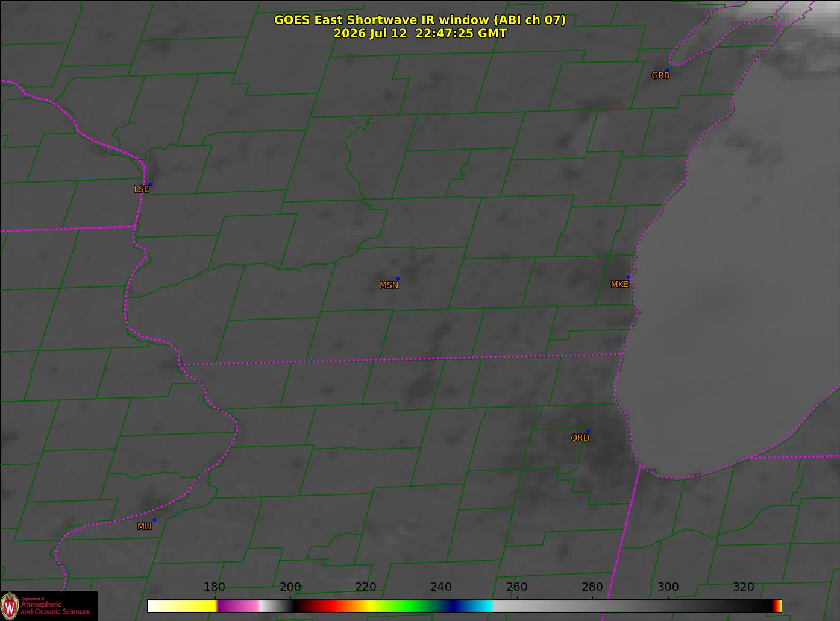The width and height of the screenshot is (840, 621).
Task: Click the 180 tick label on colorbar
Action: tap(215, 587)
